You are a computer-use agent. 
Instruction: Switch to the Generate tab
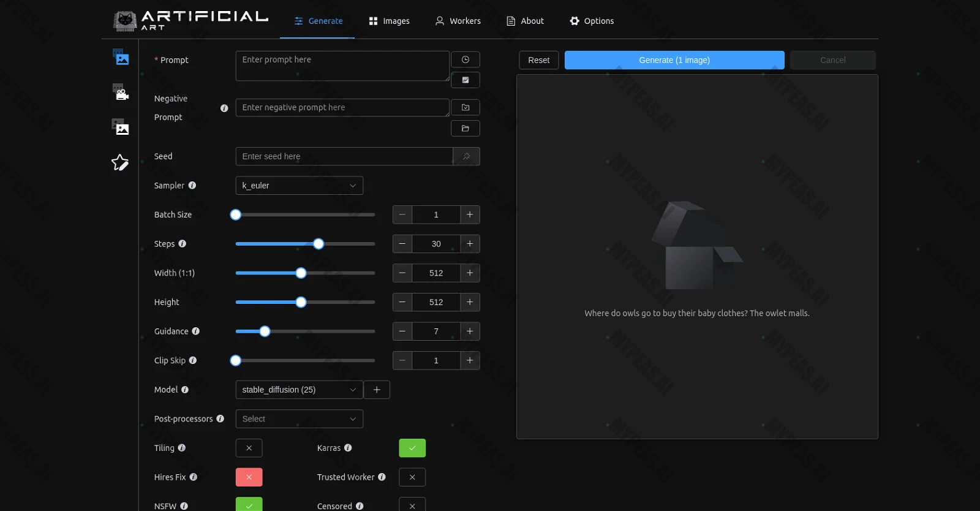(x=318, y=21)
